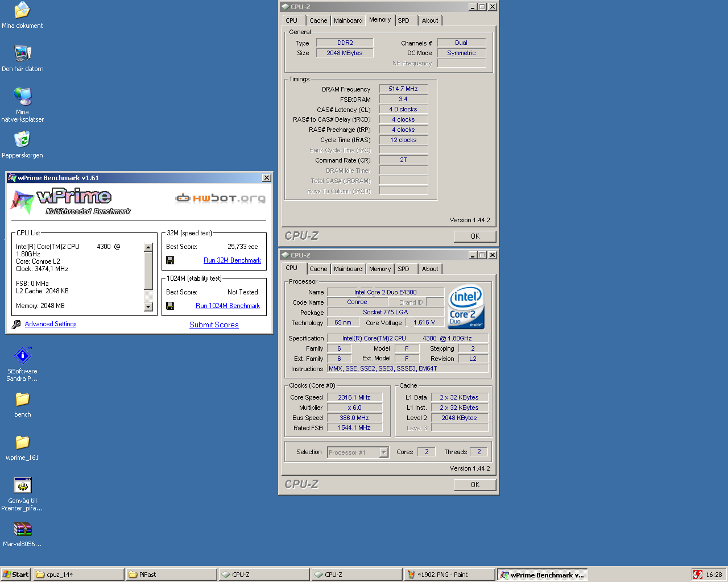Click Instructions field MMX, SSE list
728x582 pixels.
point(408,369)
